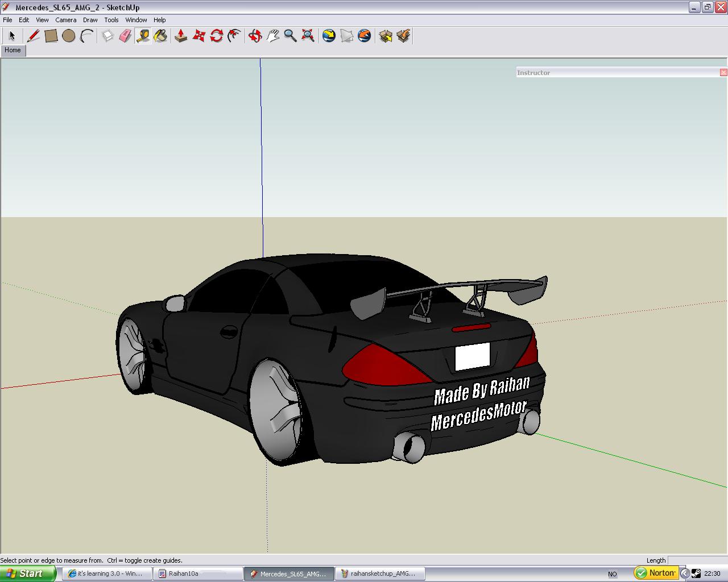Open raihansketchup_AMG taskbar window

pos(380,573)
